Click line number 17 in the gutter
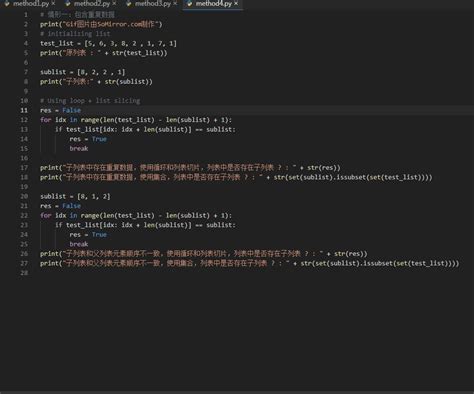474x394 pixels. (24, 168)
